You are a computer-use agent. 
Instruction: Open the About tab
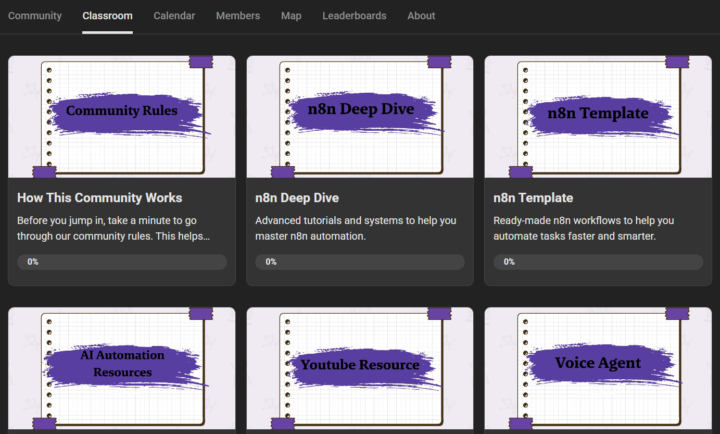[421, 16]
